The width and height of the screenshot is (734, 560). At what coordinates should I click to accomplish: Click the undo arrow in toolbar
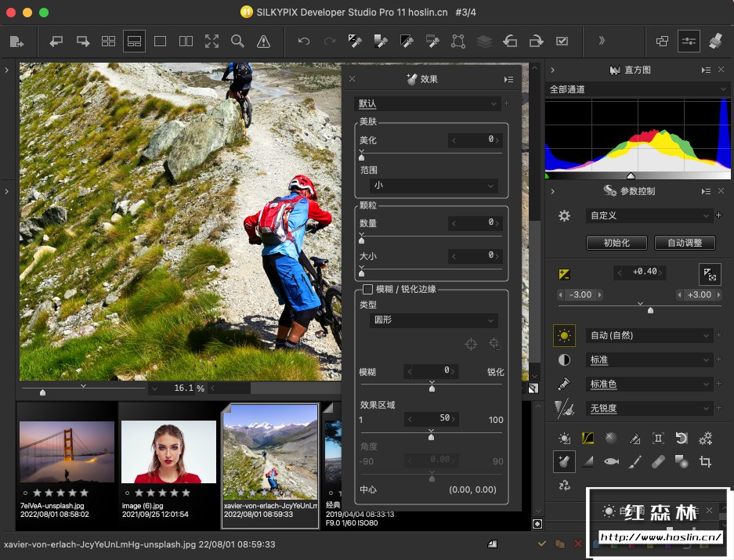click(304, 41)
